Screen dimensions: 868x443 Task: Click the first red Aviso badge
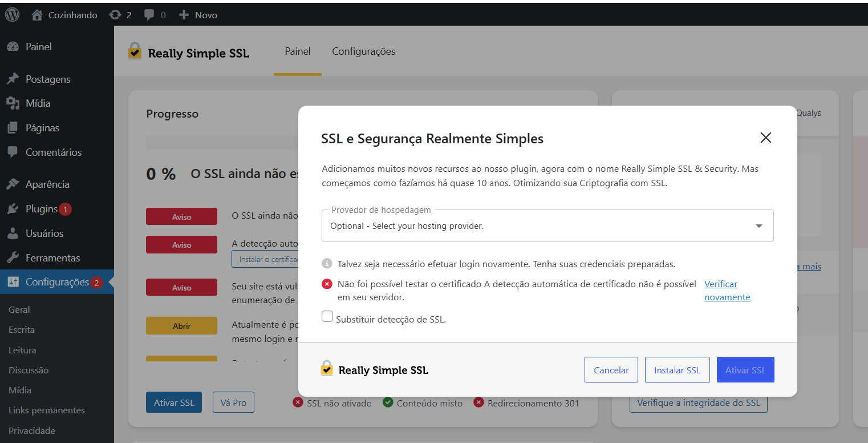(181, 217)
